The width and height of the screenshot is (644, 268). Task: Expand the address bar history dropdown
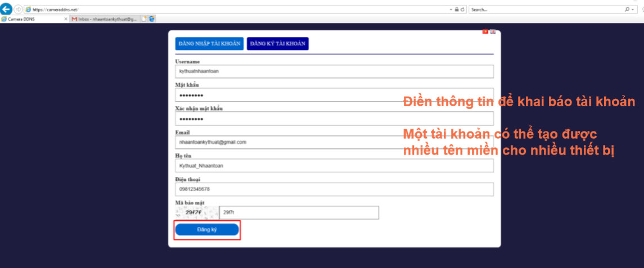[451, 10]
